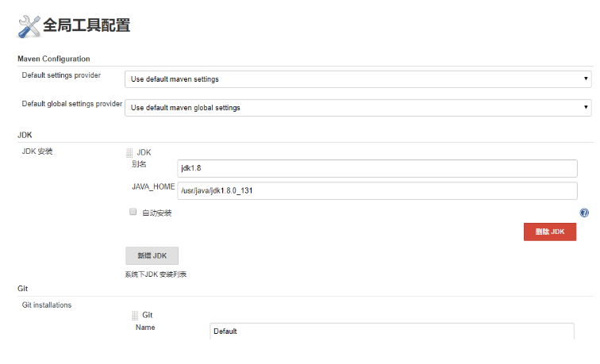Screen dimensions: 600x364
Task: Click the 新增 JDK button
Action: tap(152, 255)
